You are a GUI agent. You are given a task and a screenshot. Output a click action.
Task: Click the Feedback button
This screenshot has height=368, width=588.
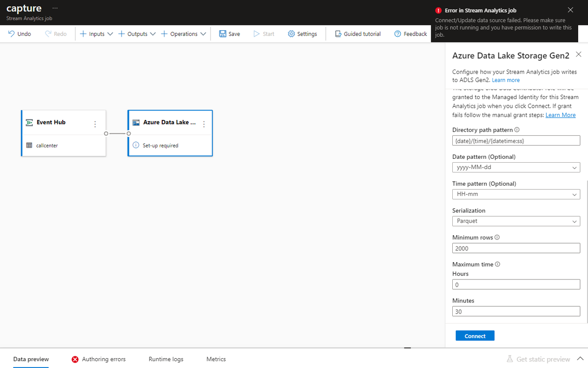tap(411, 34)
